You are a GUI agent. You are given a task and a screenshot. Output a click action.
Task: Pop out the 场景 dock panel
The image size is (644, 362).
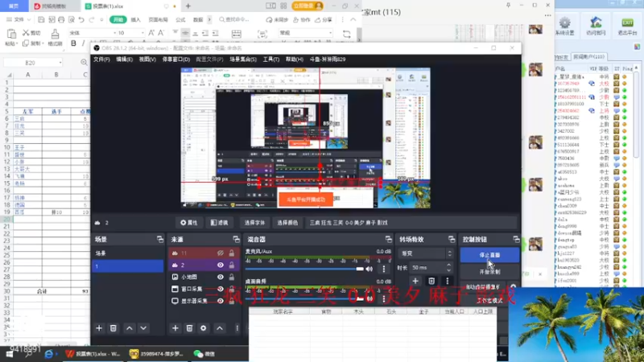pyautogui.click(x=159, y=239)
